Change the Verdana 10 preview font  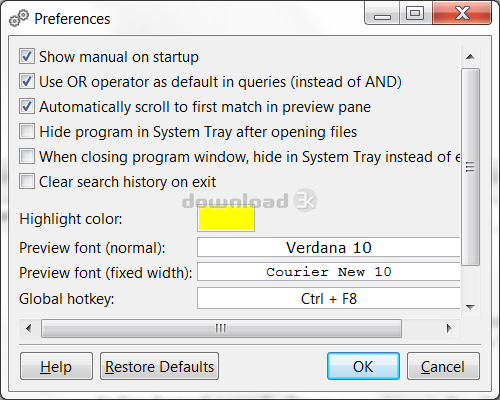[x=329, y=247]
